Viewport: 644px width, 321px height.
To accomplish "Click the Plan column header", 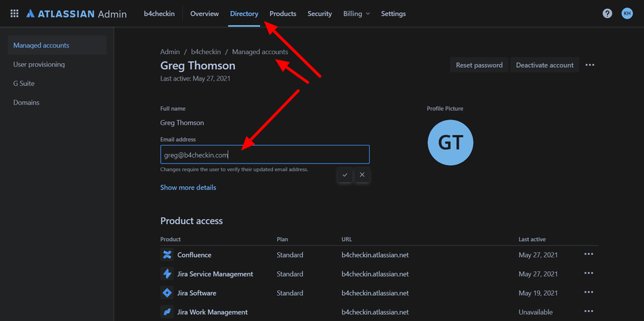I will (x=282, y=239).
